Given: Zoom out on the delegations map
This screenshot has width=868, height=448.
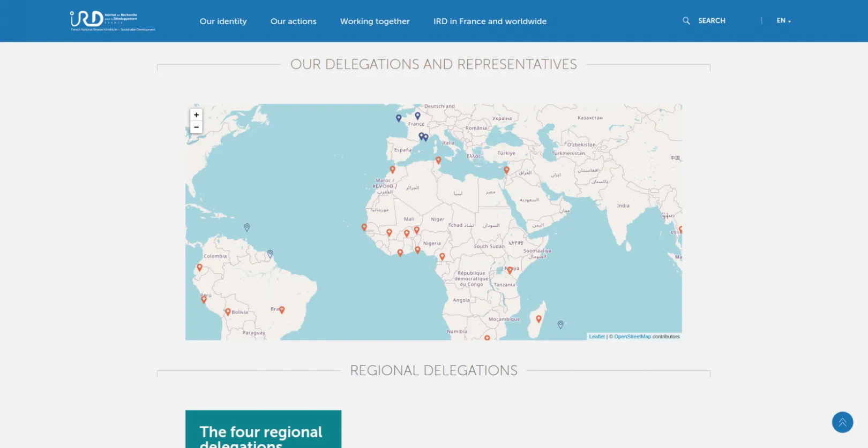Looking at the screenshot, I should point(197,127).
